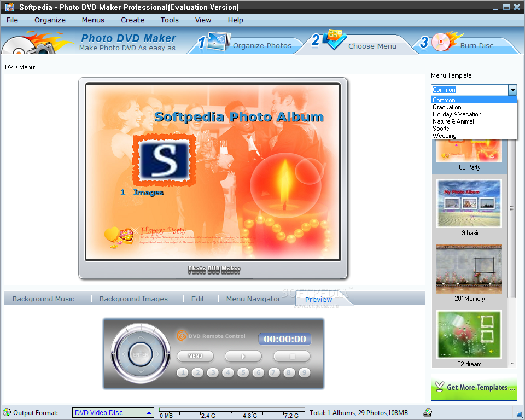Click the Softpedia Photo Album title text
The width and height of the screenshot is (525, 420).
[239, 117]
